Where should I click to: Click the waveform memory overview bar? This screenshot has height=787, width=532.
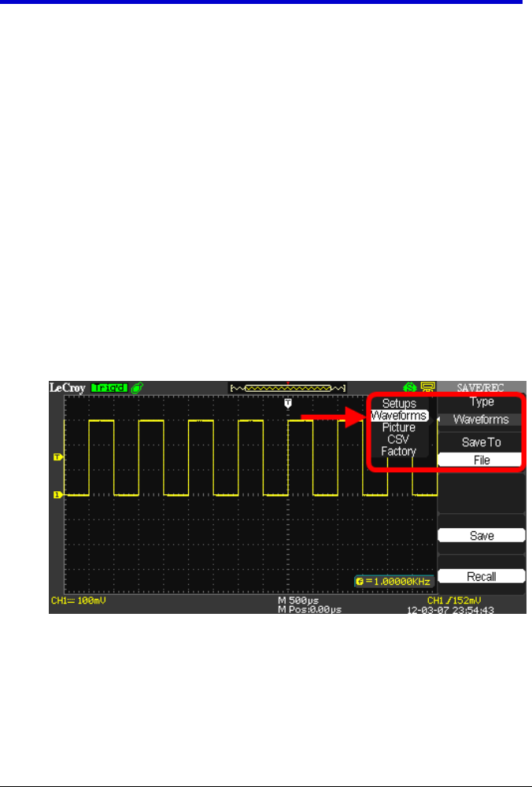coord(287,387)
